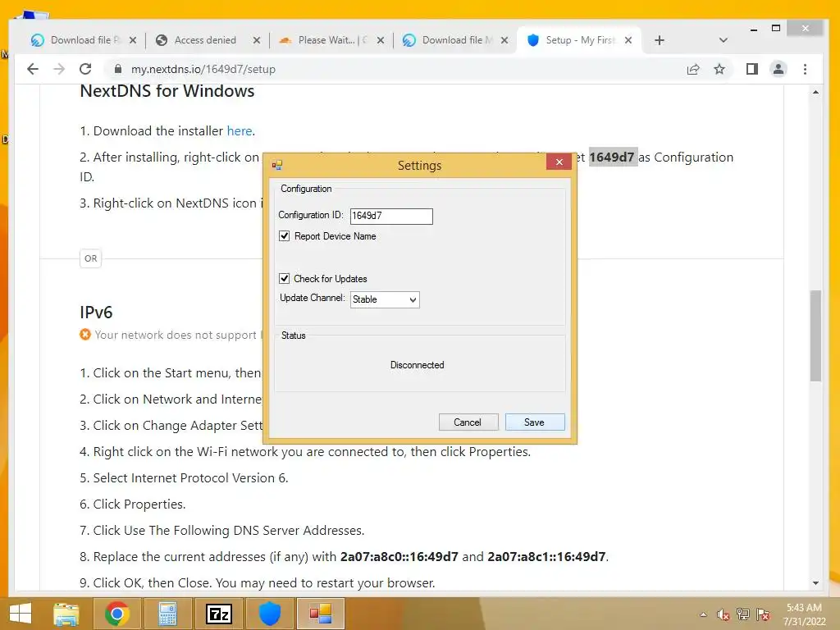Click the 2a07:a8c1::16:49d7 address text

[546, 557]
